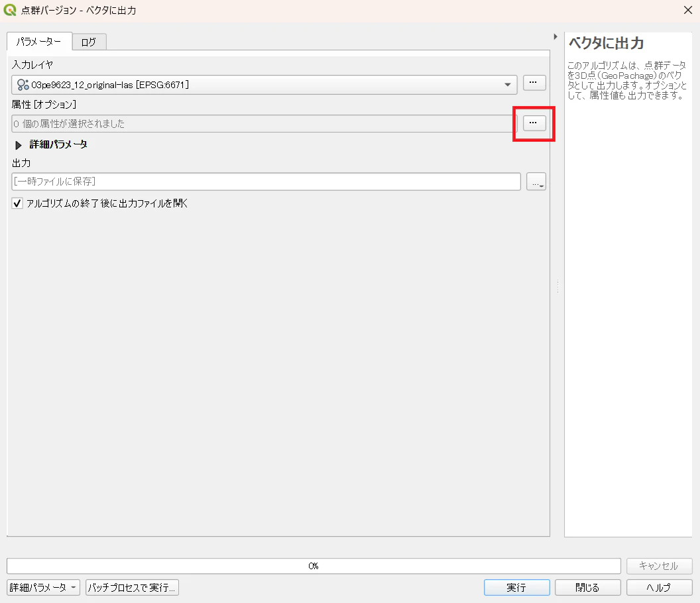
Task: Open help with the ヘルプ button
Action: point(659,587)
